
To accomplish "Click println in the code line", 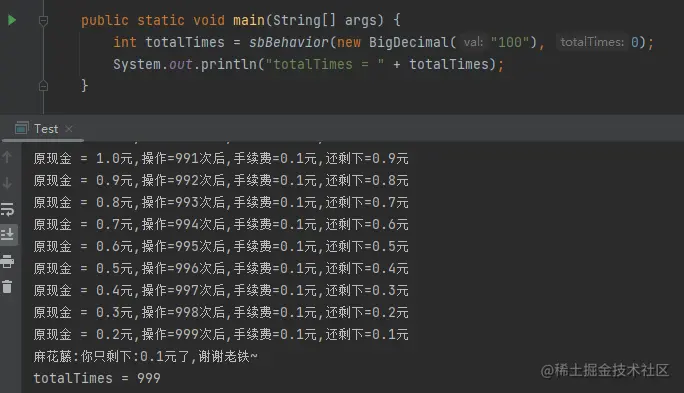I will pyautogui.click(x=229, y=64).
